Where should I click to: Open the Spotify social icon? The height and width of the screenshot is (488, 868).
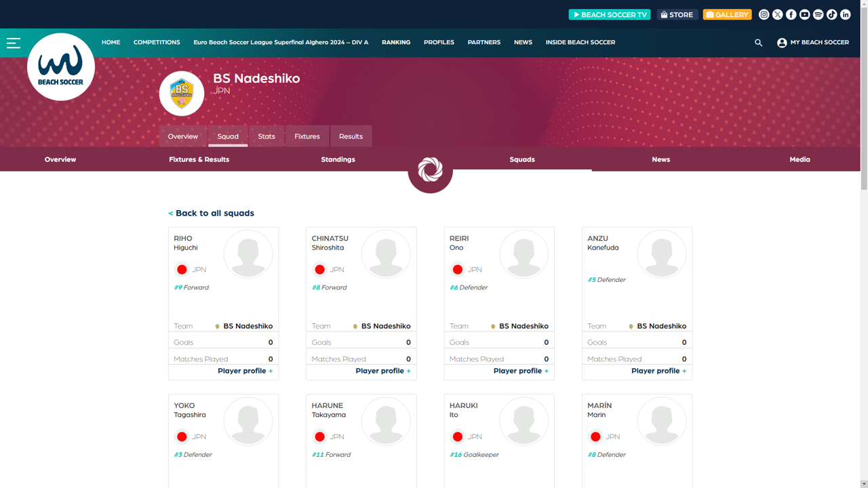click(818, 14)
